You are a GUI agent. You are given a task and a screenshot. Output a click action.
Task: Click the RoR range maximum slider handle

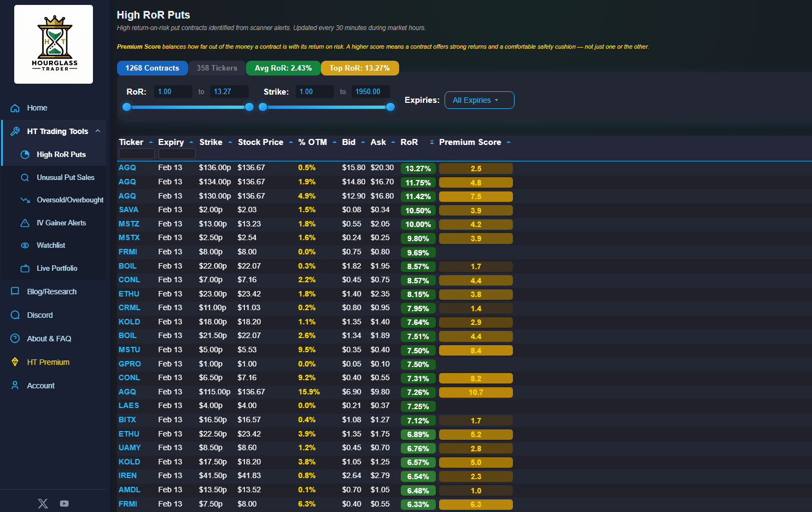[249, 107]
